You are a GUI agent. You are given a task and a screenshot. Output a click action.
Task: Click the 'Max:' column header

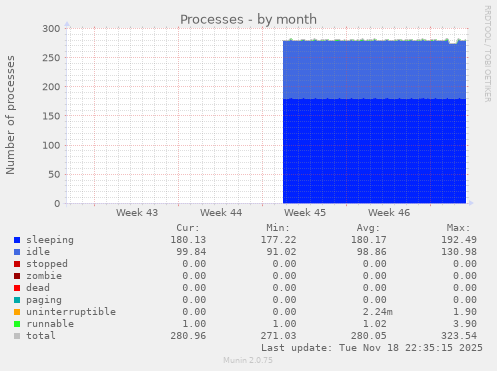[x=458, y=228]
